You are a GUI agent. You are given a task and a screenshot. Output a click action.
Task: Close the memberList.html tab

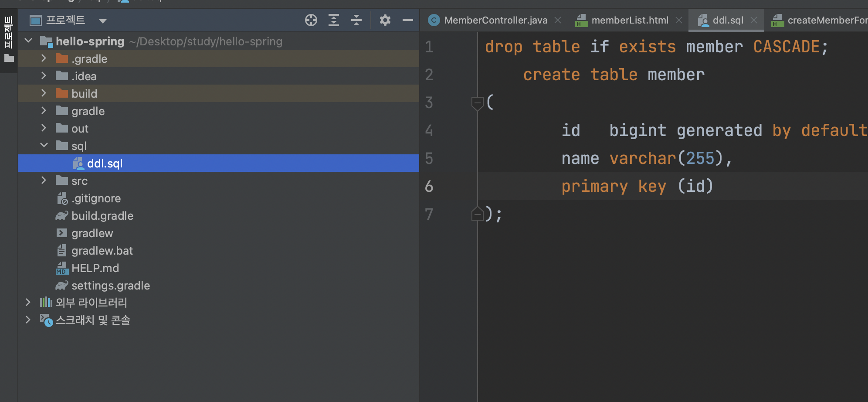679,20
